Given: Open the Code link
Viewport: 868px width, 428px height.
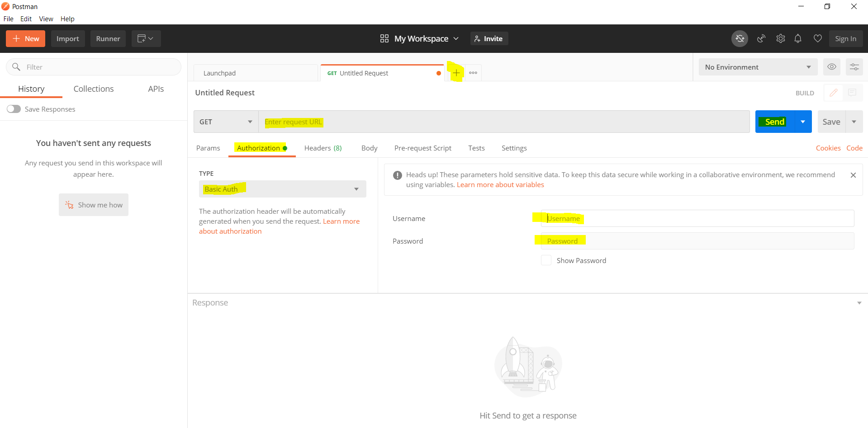Looking at the screenshot, I should (x=854, y=148).
